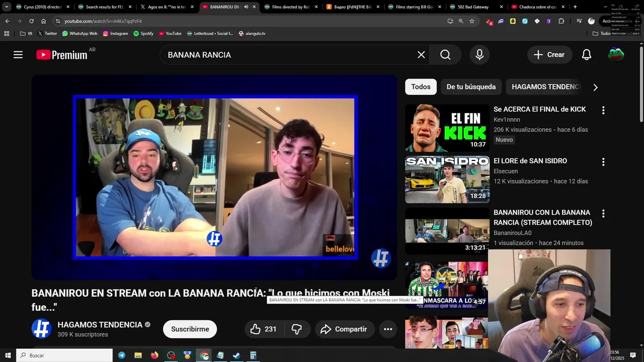Switch to Films directed by tab

point(291,7)
